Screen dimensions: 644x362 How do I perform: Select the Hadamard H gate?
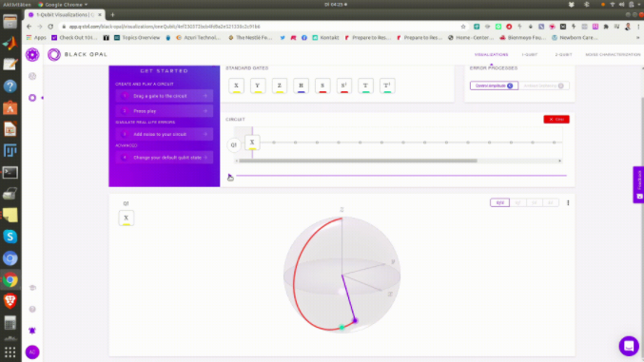(301, 86)
